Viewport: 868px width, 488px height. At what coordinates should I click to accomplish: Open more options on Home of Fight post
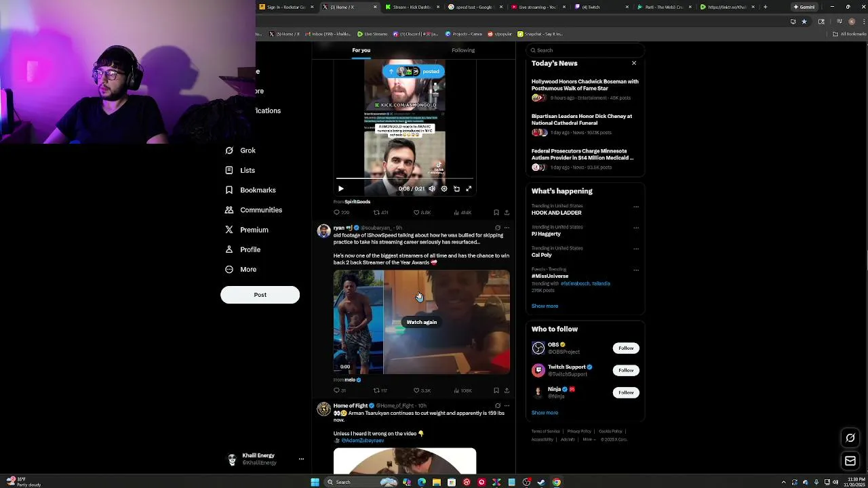tap(507, 406)
